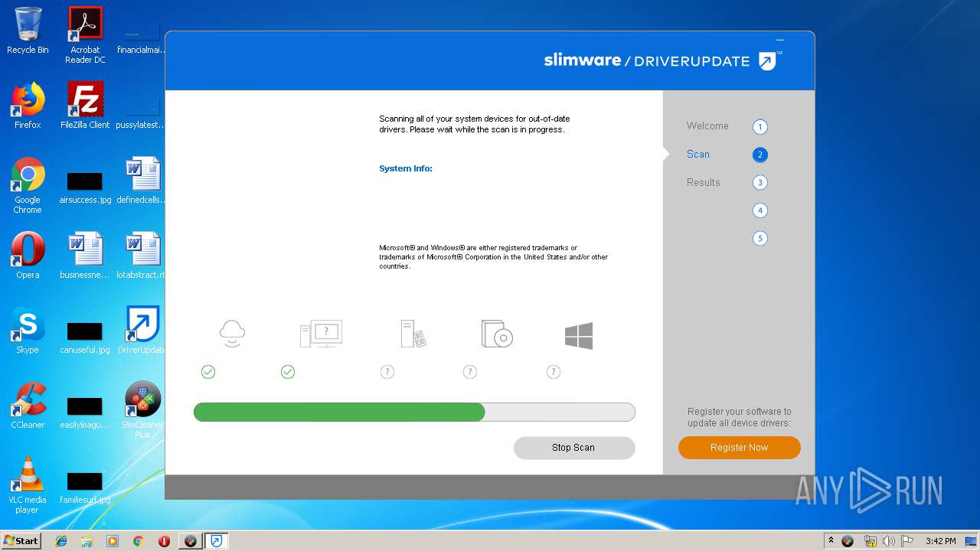
Task: Click step number 3 circle
Action: tap(760, 182)
